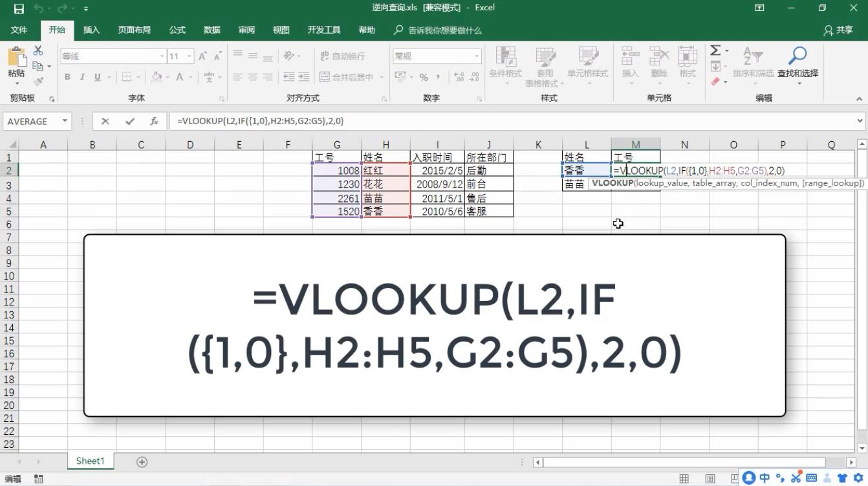Viewport: 868px width, 486px height.
Task: Toggle Bold formatting
Action: point(67,77)
